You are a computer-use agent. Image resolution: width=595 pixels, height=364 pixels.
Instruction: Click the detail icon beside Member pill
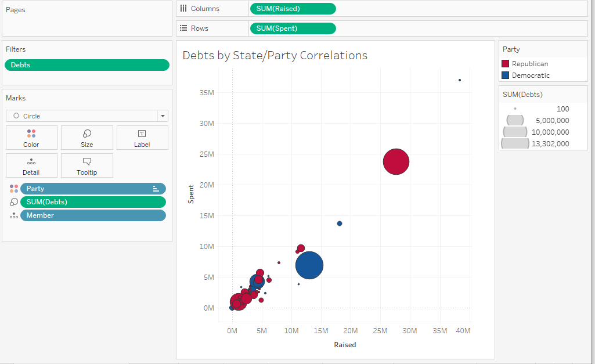(x=14, y=215)
